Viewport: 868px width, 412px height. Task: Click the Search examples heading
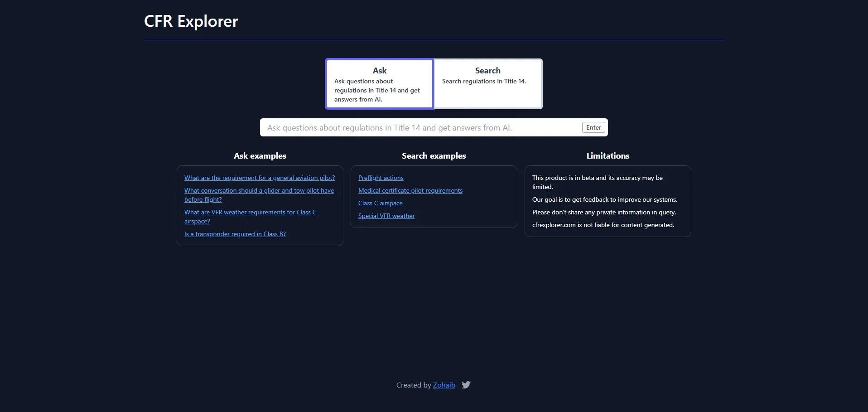434,156
